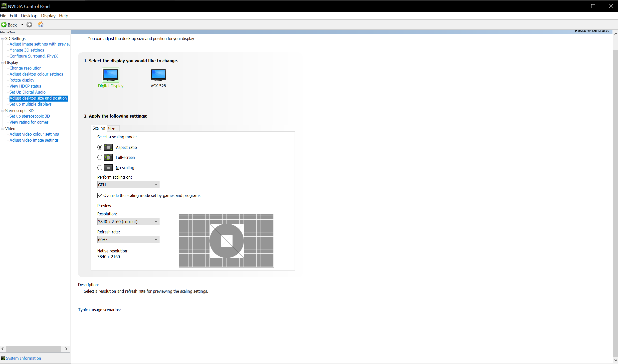Viewport: 618px width, 364px height.
Task: Click the NVIDIA logo in title bar
Action: click(4, 6)
